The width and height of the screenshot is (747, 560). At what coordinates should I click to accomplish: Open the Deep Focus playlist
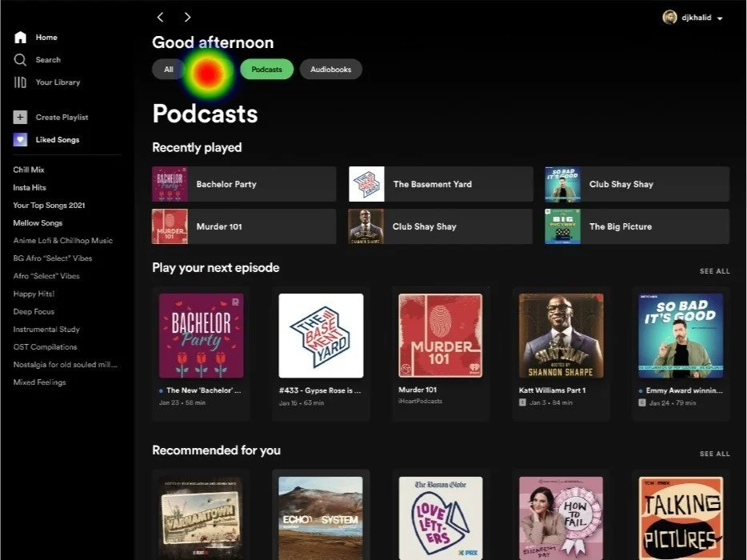tap(34, 312)
